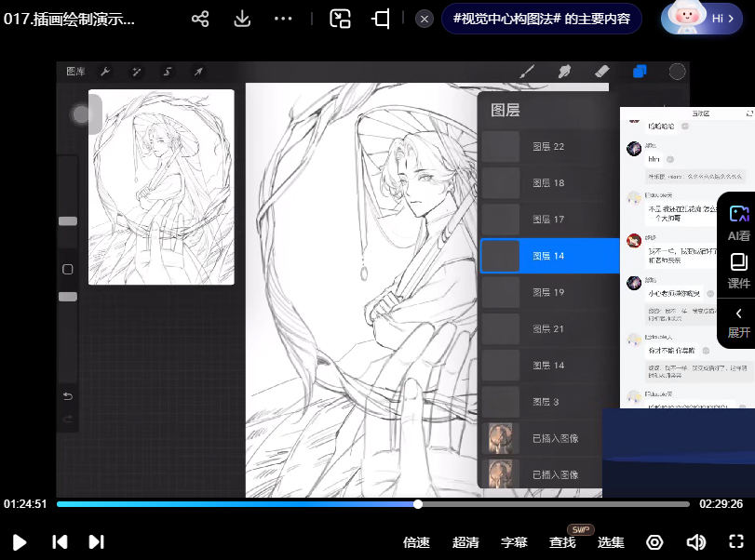Toggle fullscreen mode
Viewport: 755px width, 560px height.
[735, 542]
